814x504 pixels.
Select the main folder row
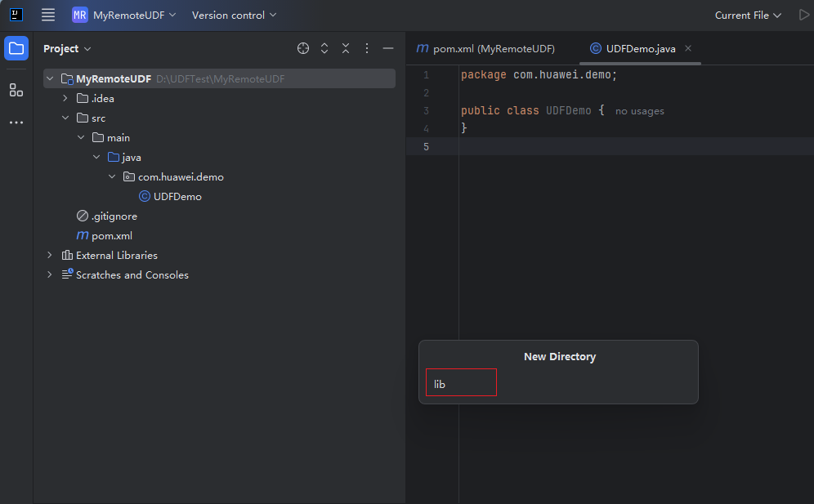219,137
